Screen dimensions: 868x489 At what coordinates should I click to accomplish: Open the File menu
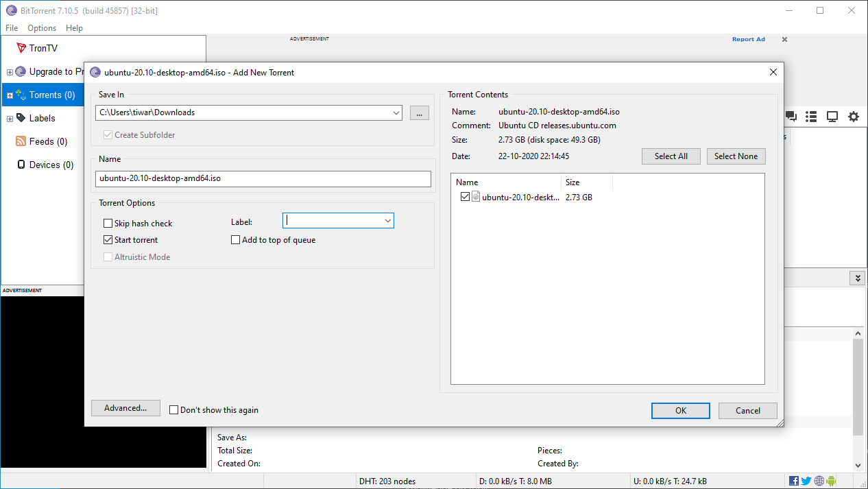[x=12, y=28]
